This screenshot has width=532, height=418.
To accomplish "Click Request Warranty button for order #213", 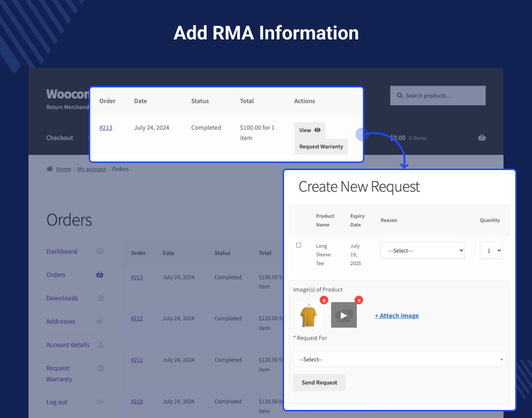I will click(321, 147).
